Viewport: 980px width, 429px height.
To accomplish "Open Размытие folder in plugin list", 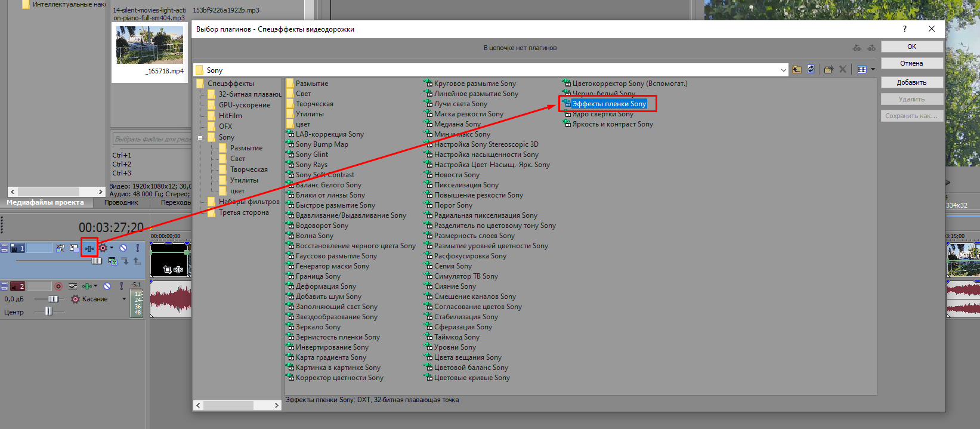I will [x=307, y=84].
